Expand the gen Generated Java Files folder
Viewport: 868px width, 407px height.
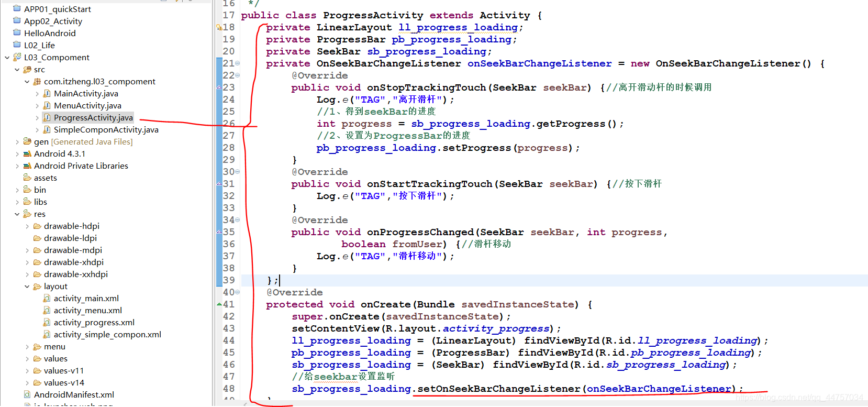click(x=17, y=142)
